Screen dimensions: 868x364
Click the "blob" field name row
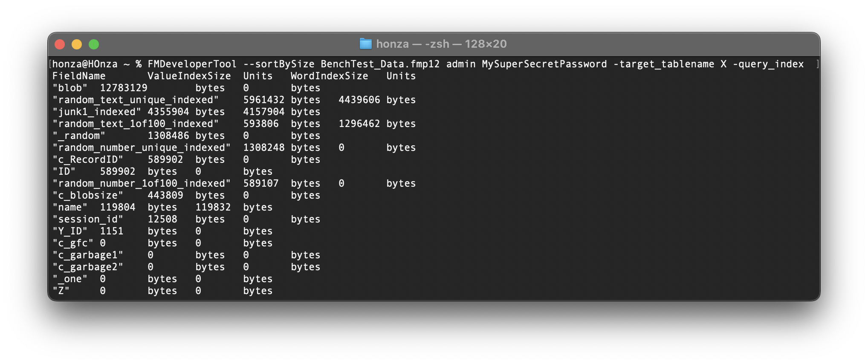70,88
